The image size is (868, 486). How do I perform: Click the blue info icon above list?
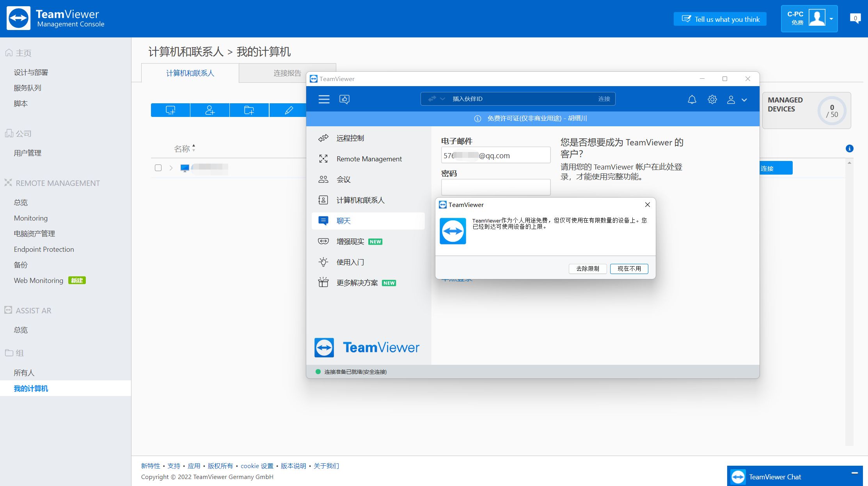pyautogui.click(x=849, y=148)
